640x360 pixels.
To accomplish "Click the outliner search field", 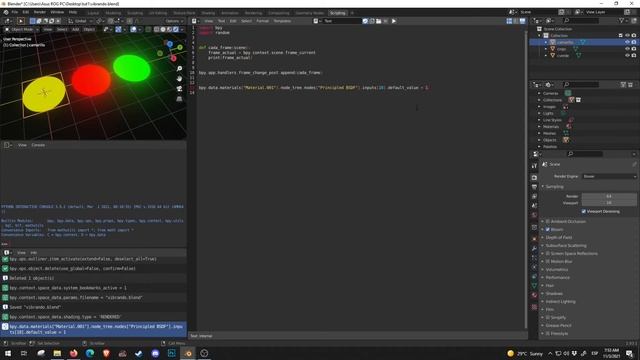I will click(x=581, y=20).
